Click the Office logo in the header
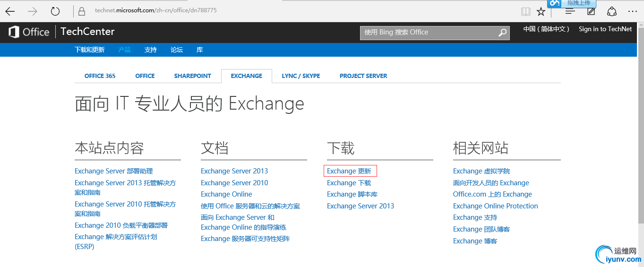Viewport: 644px width, 267px height. (x=29, y=32)
